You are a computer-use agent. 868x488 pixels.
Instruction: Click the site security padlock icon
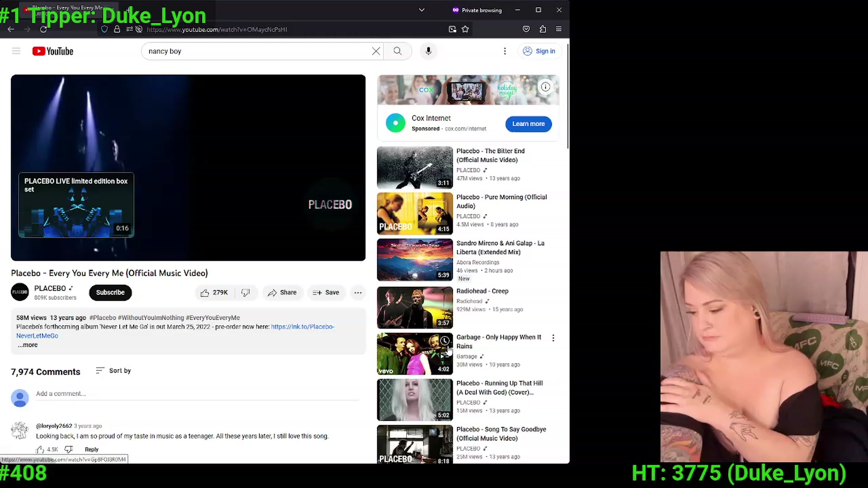(117, 29)
